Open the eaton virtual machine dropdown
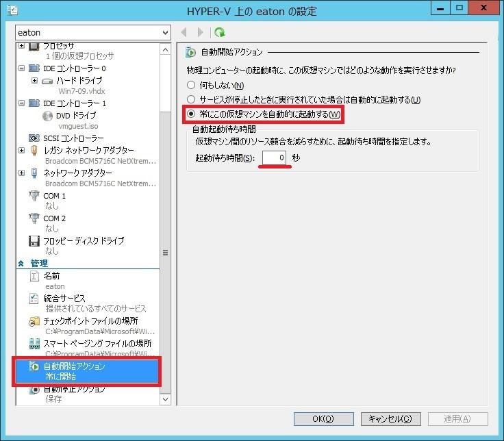 165,32
